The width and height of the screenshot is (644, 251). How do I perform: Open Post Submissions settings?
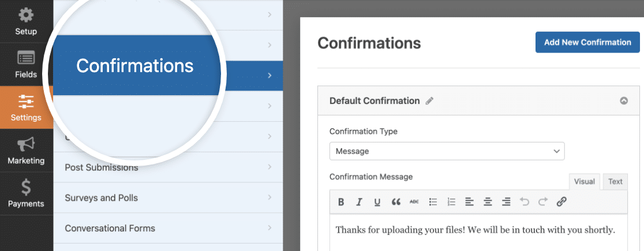pos(169,167)
